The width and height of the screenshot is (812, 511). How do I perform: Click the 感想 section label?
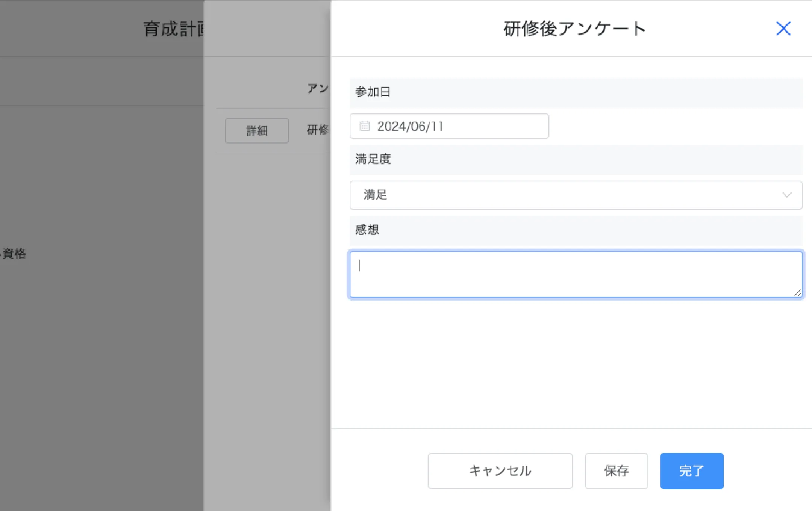point(367,230)
